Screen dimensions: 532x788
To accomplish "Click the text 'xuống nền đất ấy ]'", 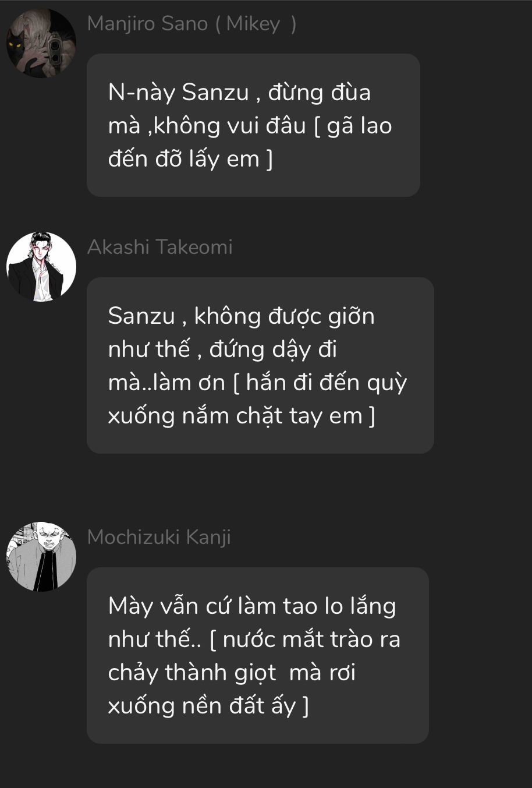I will point(208,706).
